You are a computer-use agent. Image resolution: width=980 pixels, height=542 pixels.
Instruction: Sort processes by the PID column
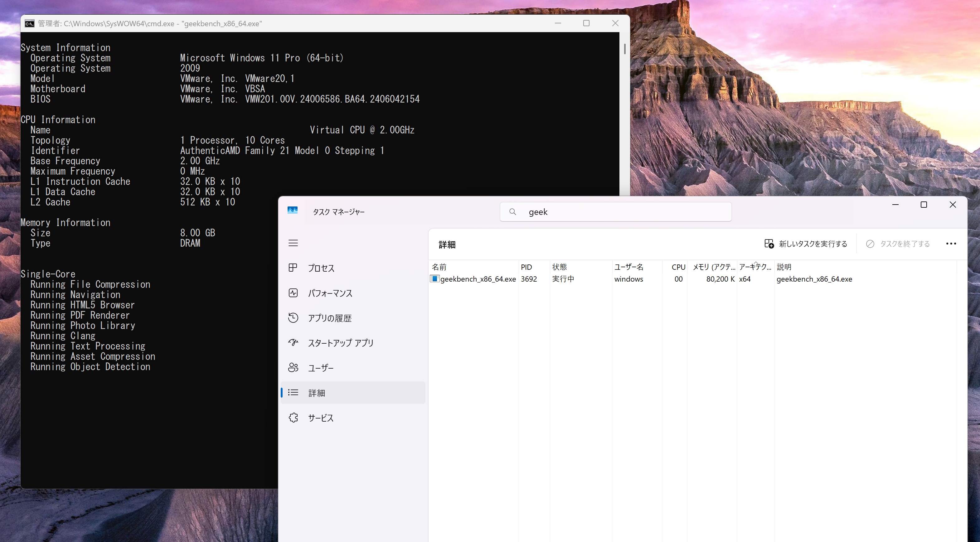(526, 267)
